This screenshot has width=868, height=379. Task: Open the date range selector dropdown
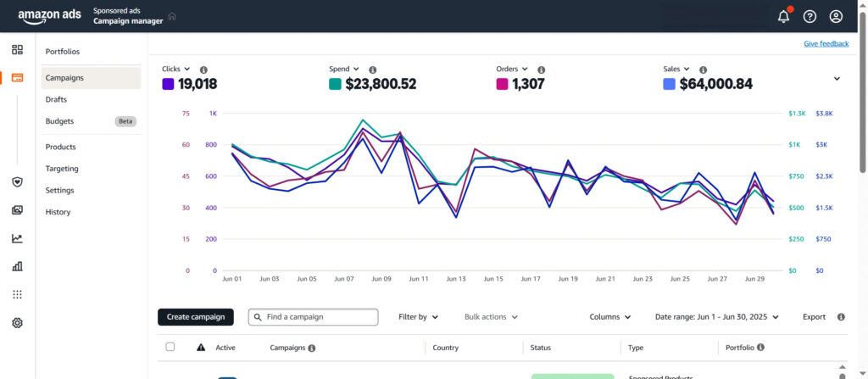[716, 317]
